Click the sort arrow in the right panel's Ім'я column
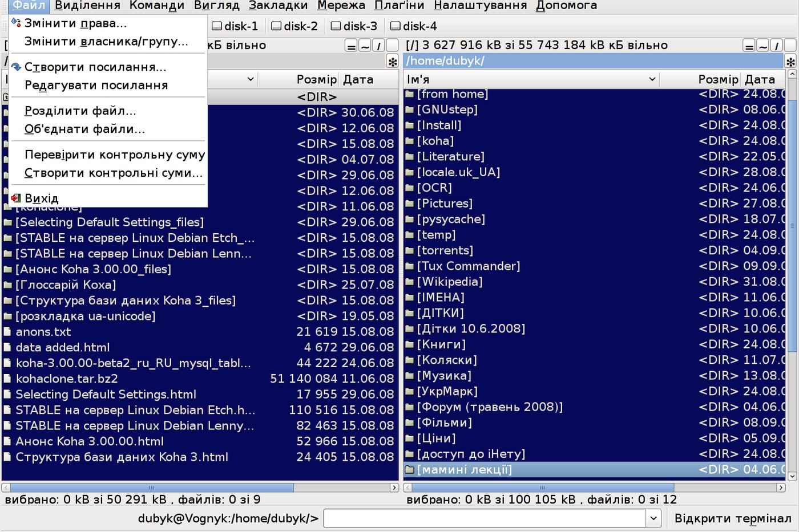The image size is (799, 532). (652, 79)
